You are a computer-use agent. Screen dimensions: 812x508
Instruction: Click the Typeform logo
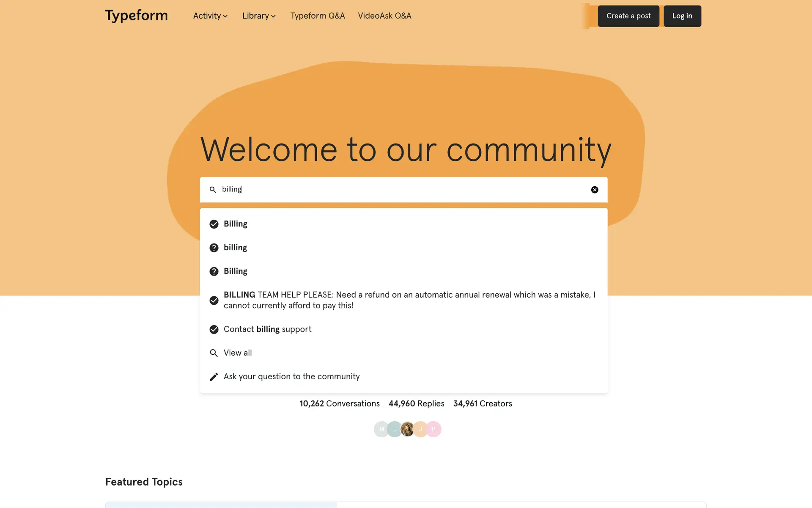(136, 16)
